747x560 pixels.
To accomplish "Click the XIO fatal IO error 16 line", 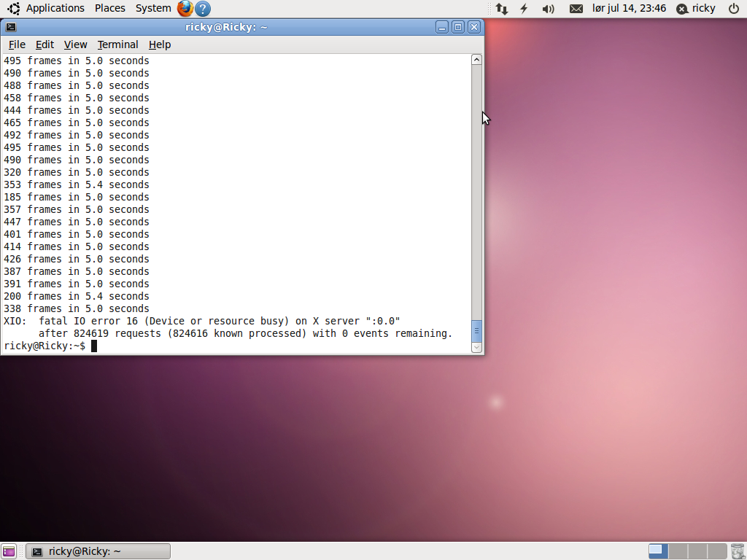I will [x=202, y=321].
